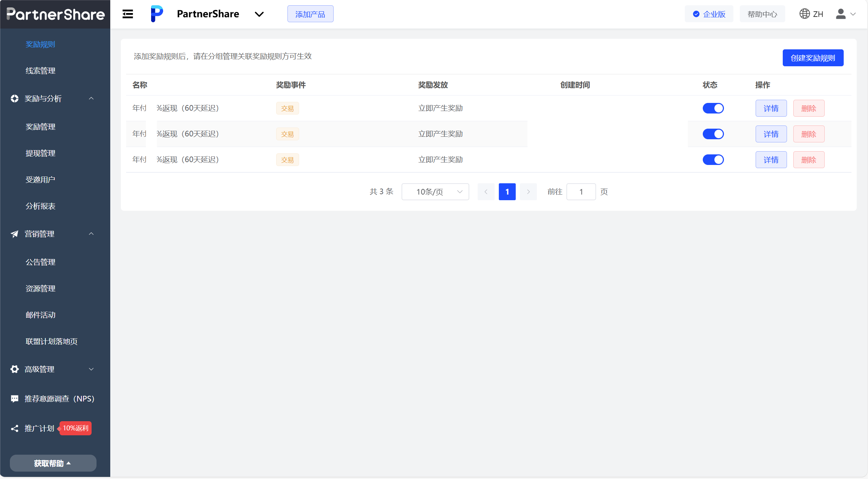Click the 创建奖励规则 button

click(x=813, y=58)
